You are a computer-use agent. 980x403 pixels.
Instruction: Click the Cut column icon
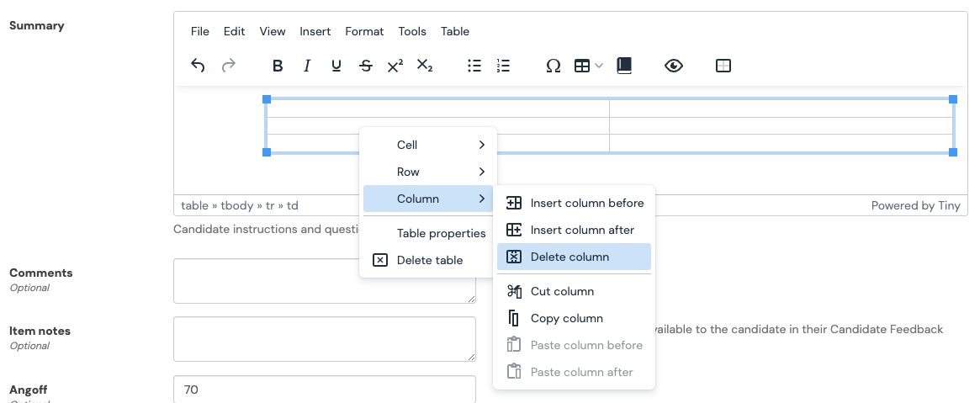click(x=514, y=291)
